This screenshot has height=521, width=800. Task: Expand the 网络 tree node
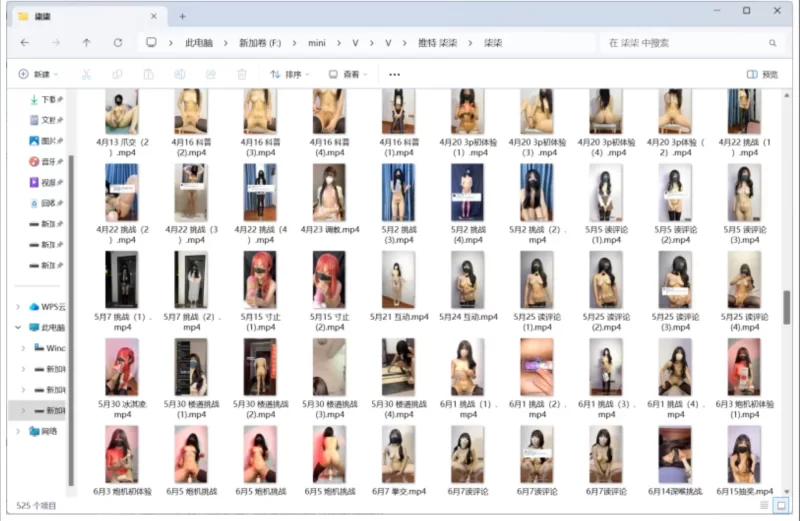click(18, 431)
